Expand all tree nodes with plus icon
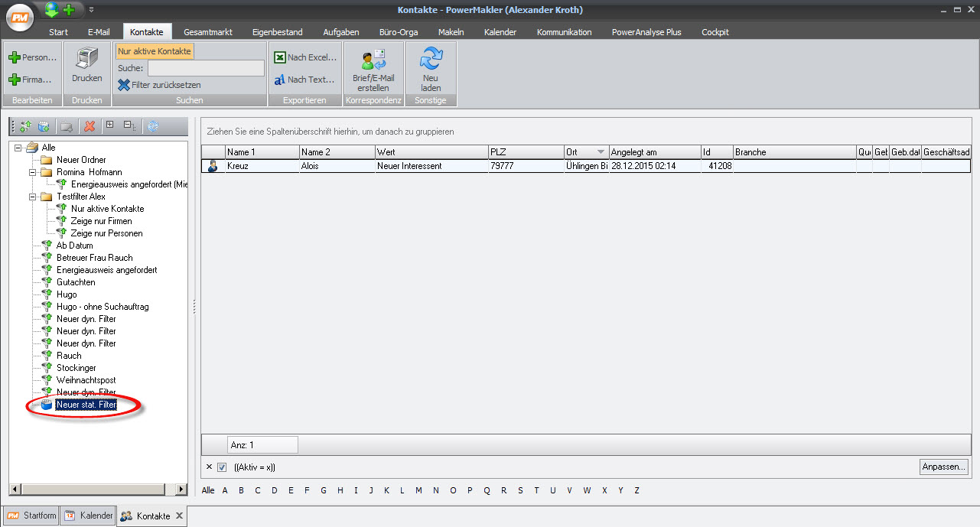Viewport: 980px width, 527px height. (109, 124)
